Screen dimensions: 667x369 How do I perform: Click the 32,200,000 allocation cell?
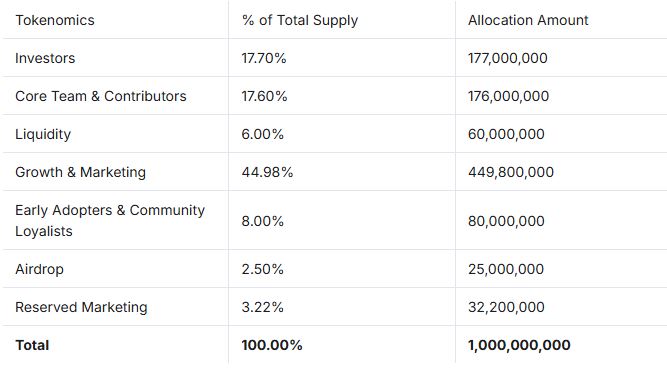pyautogui.click(x=506, y=307)
